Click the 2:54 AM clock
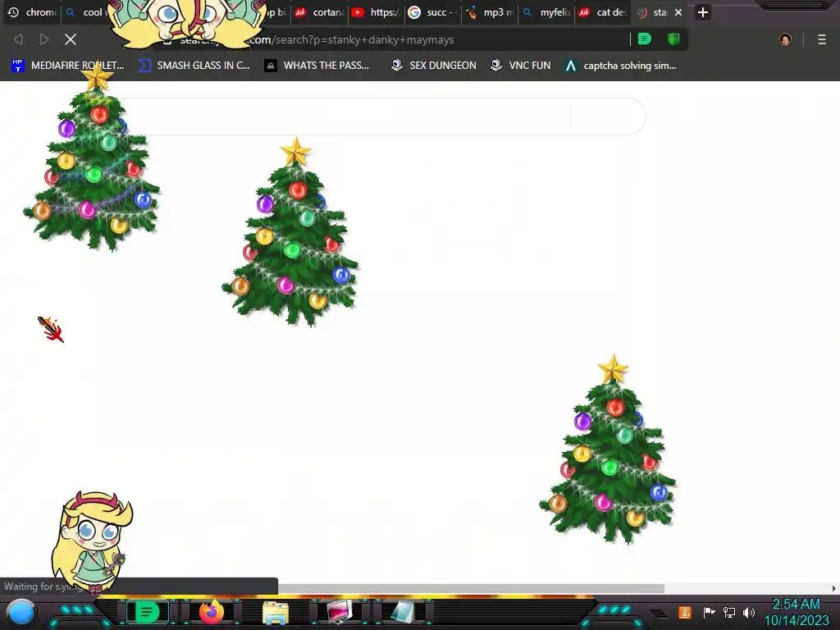This screenshot has width=840, height=630. 796,605
